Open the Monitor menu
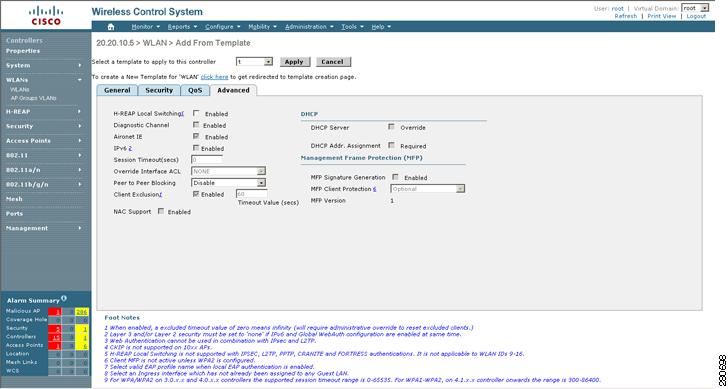This screenshot has width=728, height=389. 146,27
